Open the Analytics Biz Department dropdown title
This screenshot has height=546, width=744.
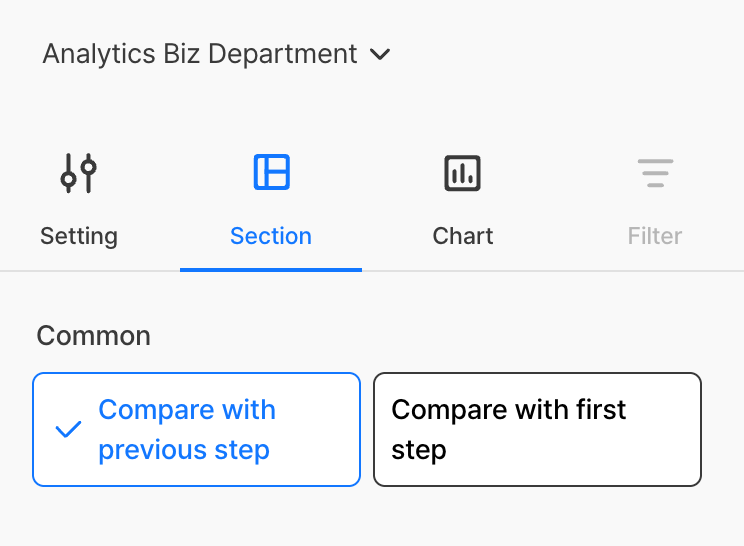200,54
